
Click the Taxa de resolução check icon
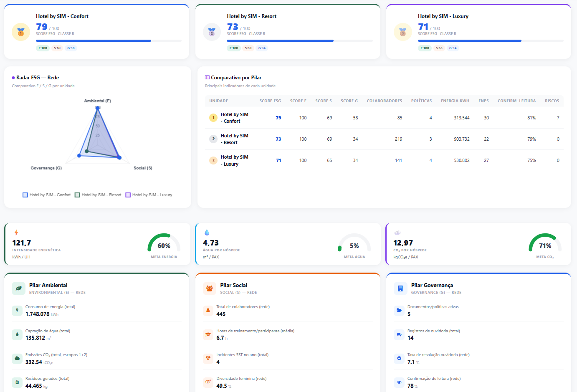[x=399, y=359]
